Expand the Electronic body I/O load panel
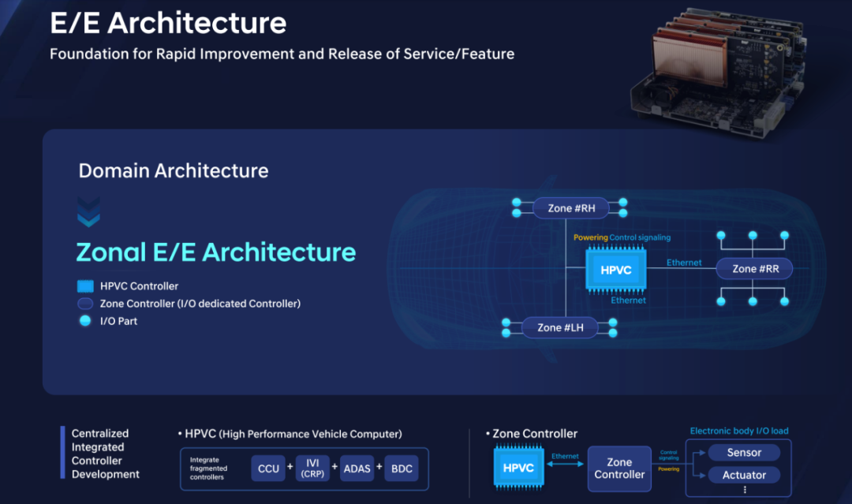The height and width of the screenshot is (504, 852). coord(738,431)
